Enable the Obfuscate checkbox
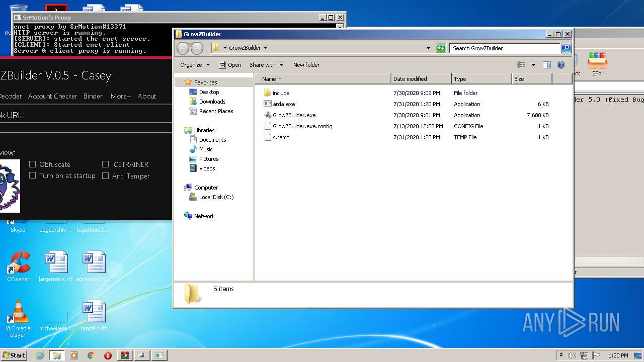Viewport: 644px width, 362px height. click(x=33, y=164)
